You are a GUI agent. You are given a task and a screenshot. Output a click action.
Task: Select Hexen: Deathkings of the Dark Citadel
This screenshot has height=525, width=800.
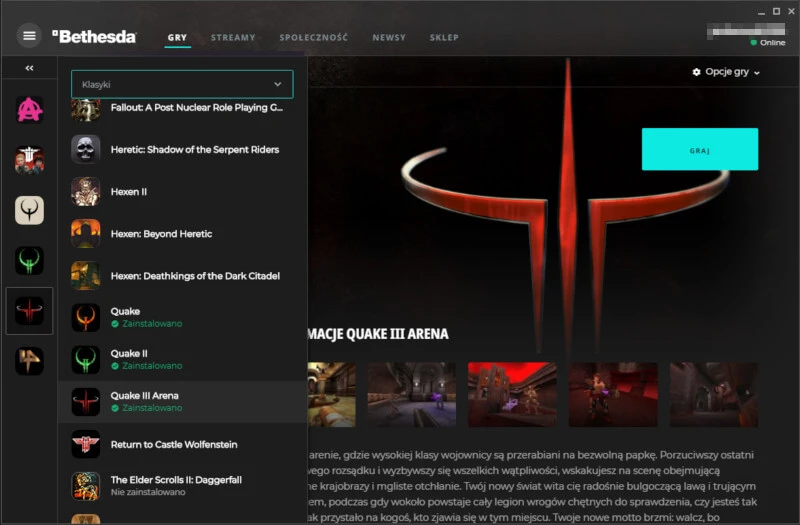195,276
